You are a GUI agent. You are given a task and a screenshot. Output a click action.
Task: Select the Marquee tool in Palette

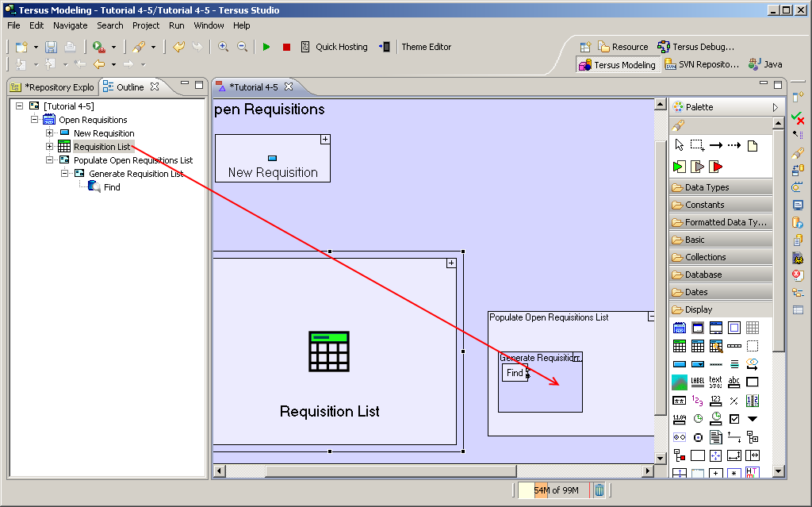697,145
